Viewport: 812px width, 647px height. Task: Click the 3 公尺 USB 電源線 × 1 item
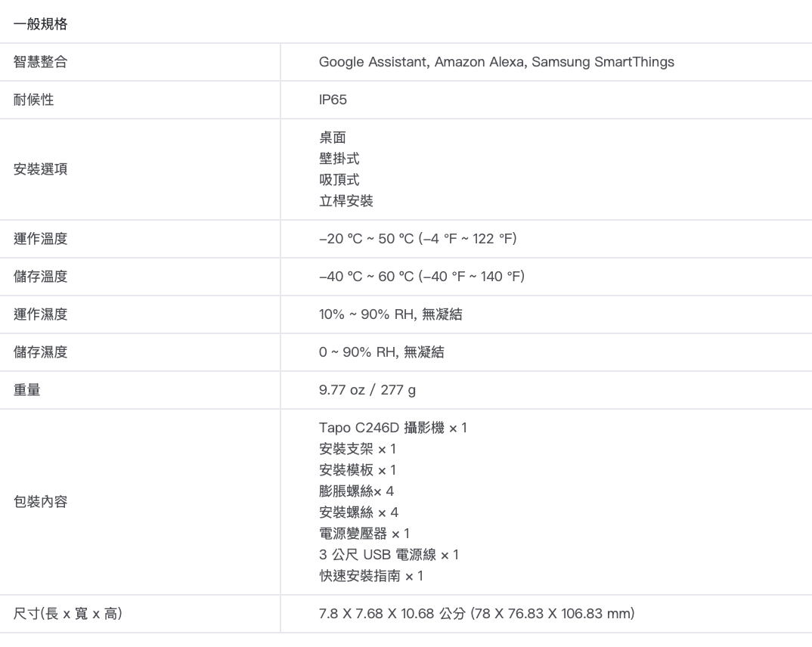pos(389,555)
